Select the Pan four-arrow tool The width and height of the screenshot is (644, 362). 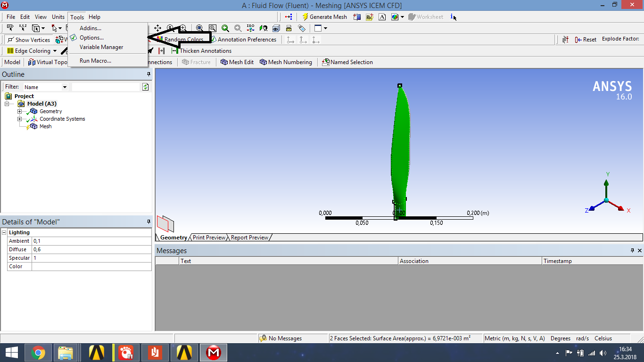click(x=158, y=28)
